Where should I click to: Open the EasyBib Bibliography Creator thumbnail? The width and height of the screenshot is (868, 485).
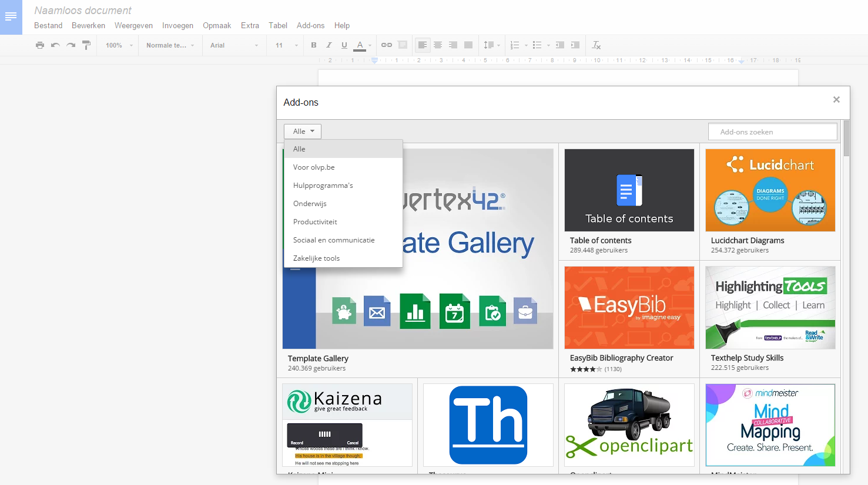[629, 308]
